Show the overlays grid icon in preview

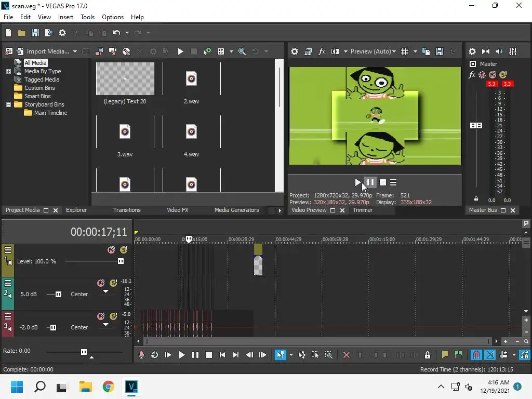pos(404,51)
